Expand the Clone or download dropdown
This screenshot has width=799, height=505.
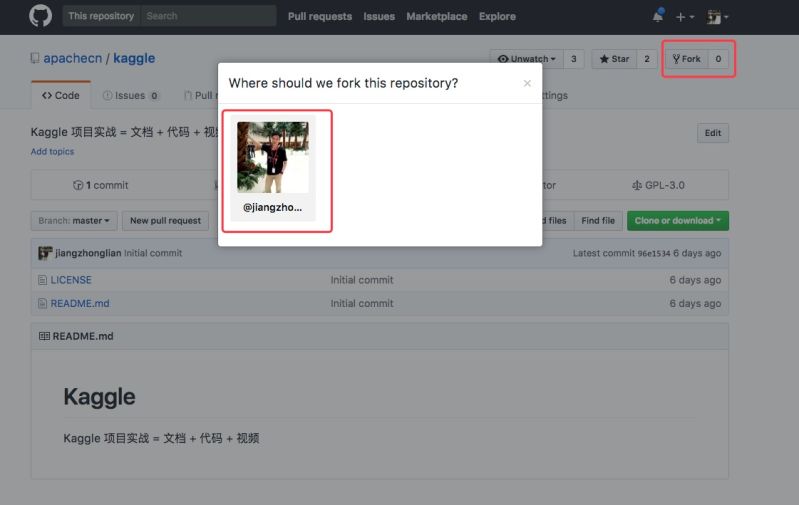pos(678,221)
